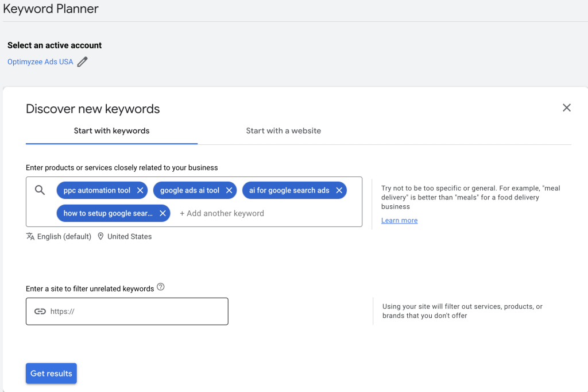
Task: Change the United States location setting
Action: click(x=129, y=236)
